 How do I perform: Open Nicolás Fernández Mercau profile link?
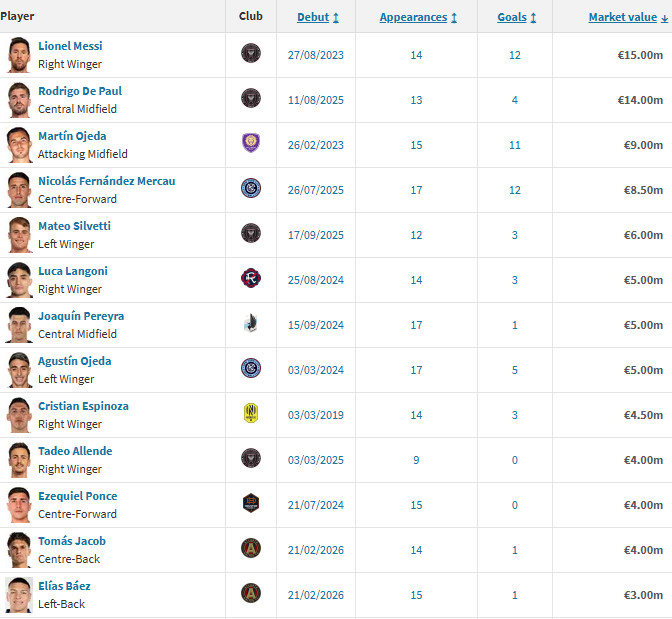(107, 181)
